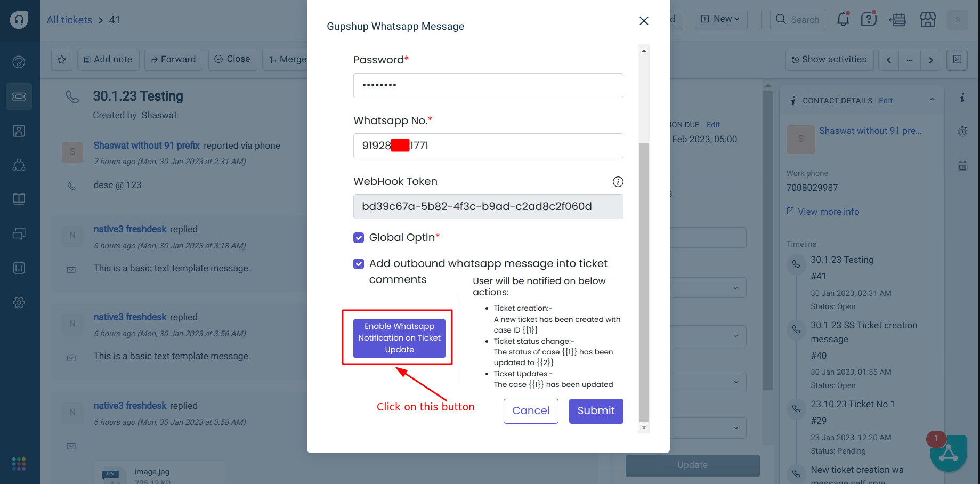Open Shaswat without 91 pre... contact link
The image size is (980, 484).
(x=870, y=131)
